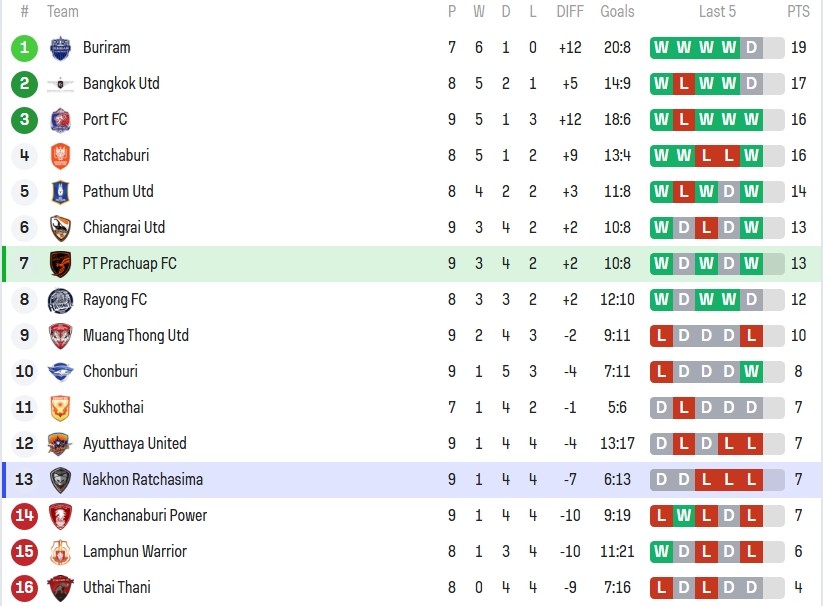The image size is (823, 606).
Task: Click the Ratchaburi orange crest icon
Action: pos(60,156)
